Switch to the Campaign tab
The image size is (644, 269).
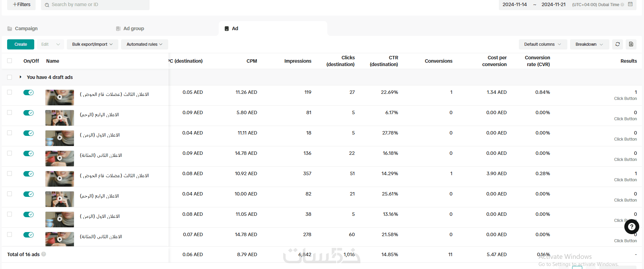coord(26,29)
